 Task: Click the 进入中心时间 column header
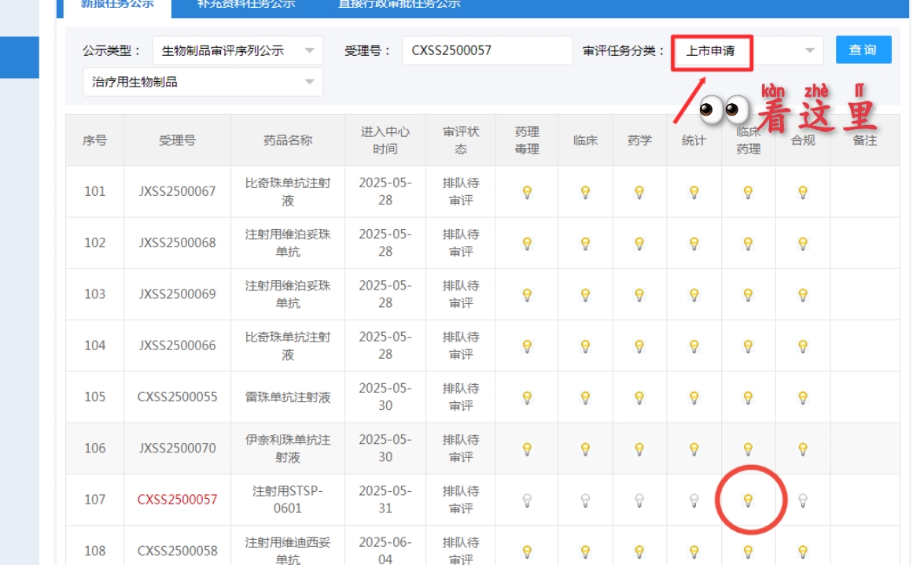coord(385,140)
